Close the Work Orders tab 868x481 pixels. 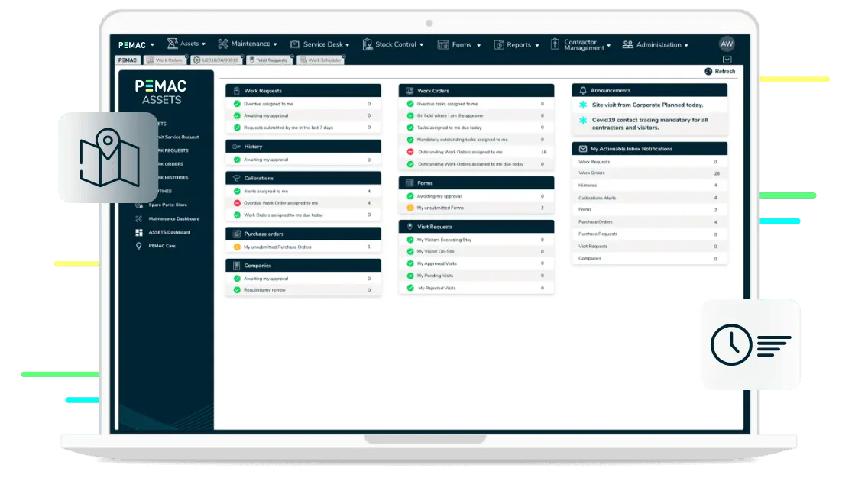tap(186, 56)
